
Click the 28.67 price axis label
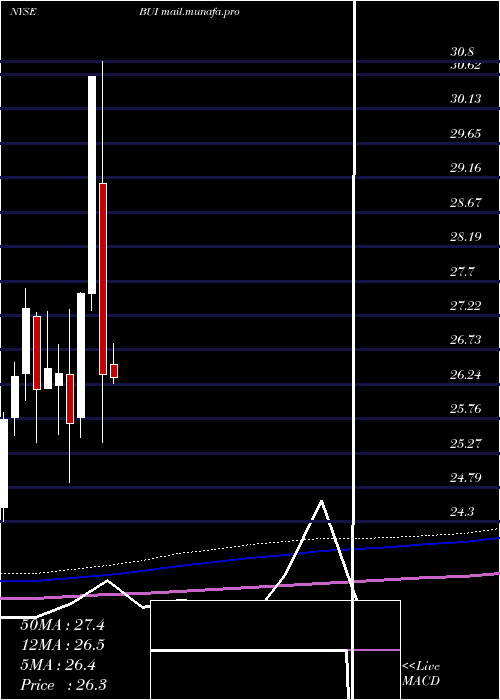pos(466,203)
